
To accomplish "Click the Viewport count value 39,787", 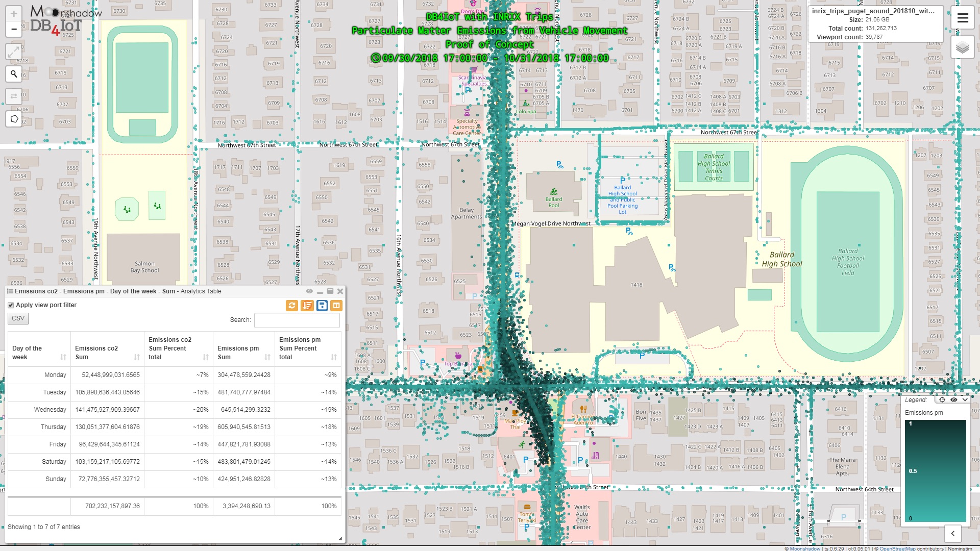I will click(x=874, y=37).
